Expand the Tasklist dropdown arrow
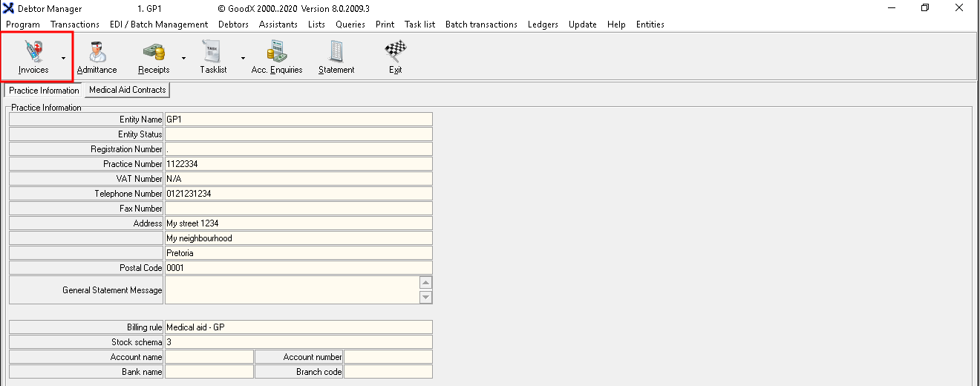The image size is (980, 386). (x=242, y=57)
